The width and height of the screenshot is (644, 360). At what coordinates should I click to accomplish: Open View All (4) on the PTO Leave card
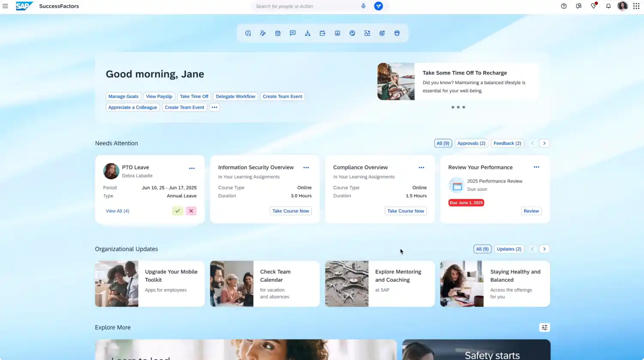coord(117,211)
